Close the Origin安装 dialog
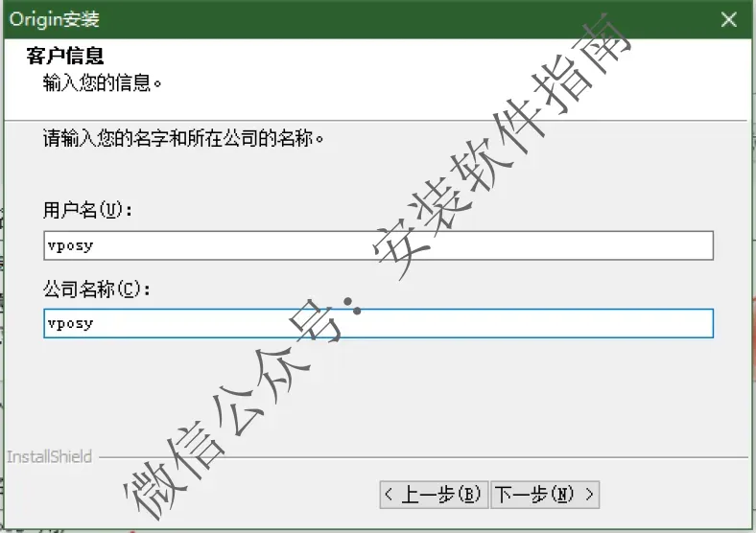 728,20
